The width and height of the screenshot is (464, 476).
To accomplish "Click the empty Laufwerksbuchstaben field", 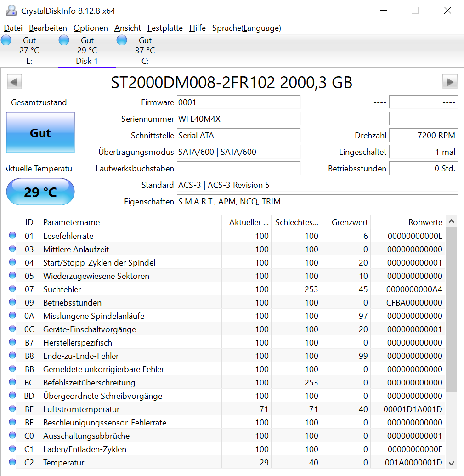I will pyautogui.click(x=239, y=169).
